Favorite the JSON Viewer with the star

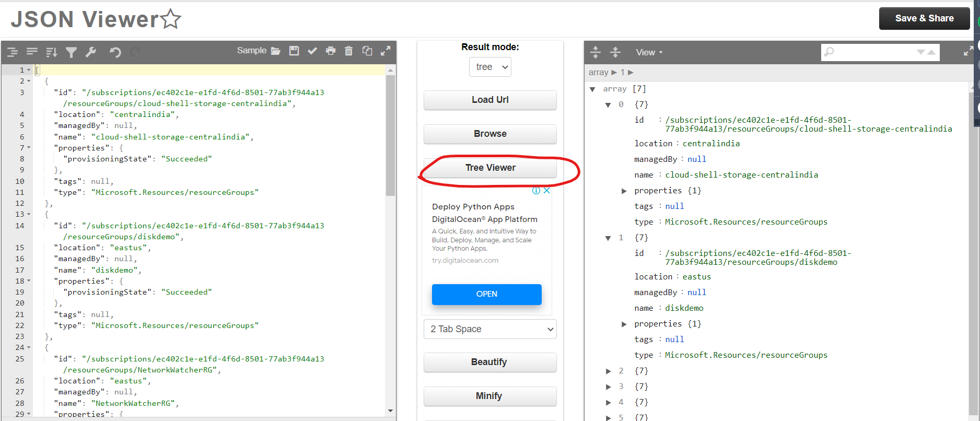(171, 19)
